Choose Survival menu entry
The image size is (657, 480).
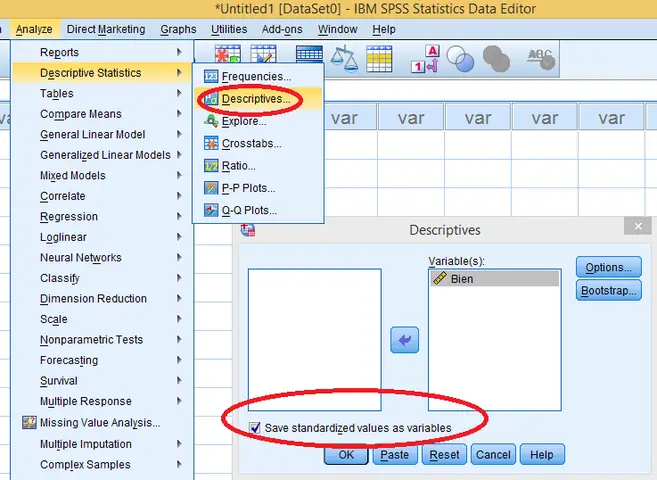[102, 380]
